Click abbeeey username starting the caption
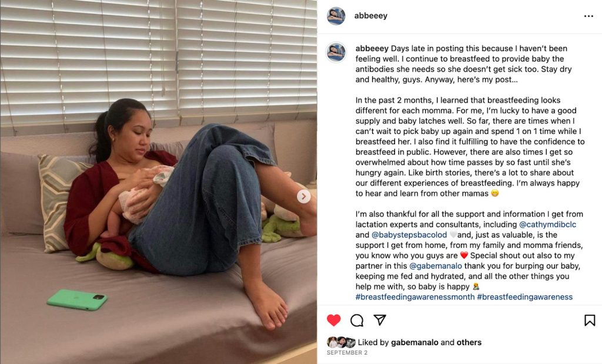Screen dimensions: 602x364 pos(372,48)
